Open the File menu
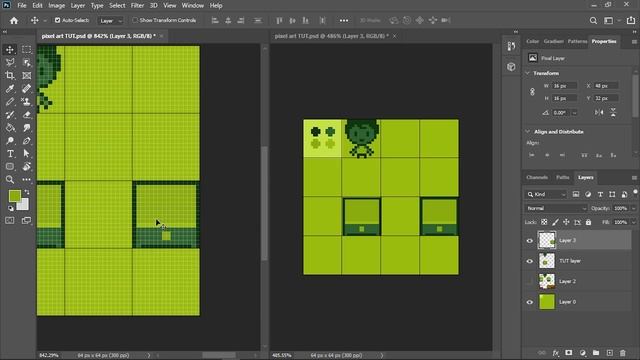This screenshot has height=360, width=640. click(x=22, y=6)
